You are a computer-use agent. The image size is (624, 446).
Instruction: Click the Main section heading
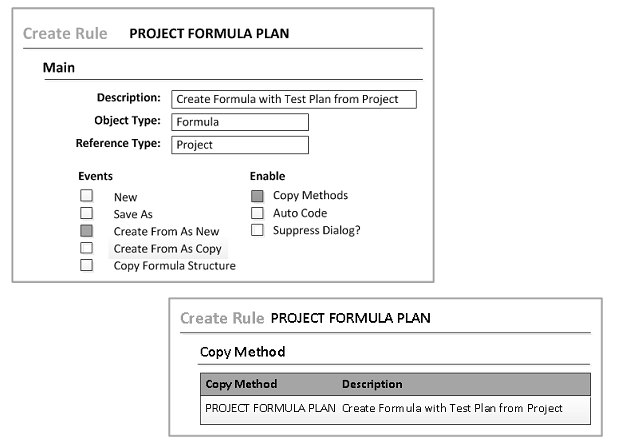[x=60, y=68]
